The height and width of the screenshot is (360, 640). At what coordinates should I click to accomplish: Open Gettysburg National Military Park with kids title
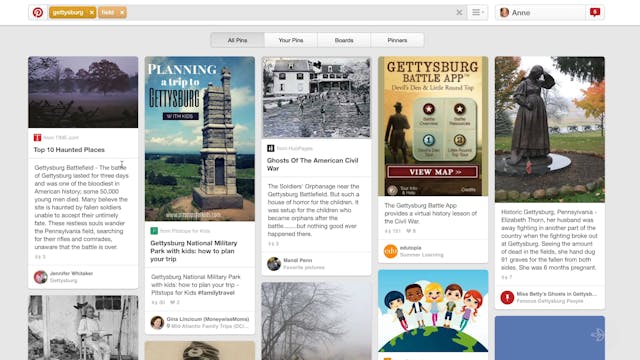click(193, 251)
